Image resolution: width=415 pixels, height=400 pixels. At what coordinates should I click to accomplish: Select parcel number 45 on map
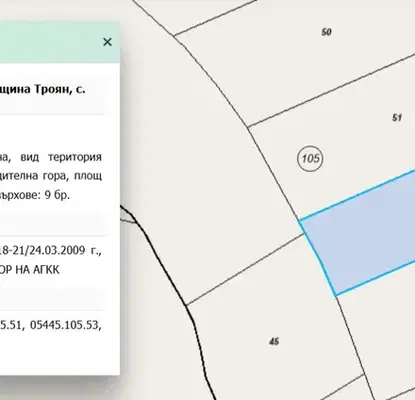tap(274, 341)
